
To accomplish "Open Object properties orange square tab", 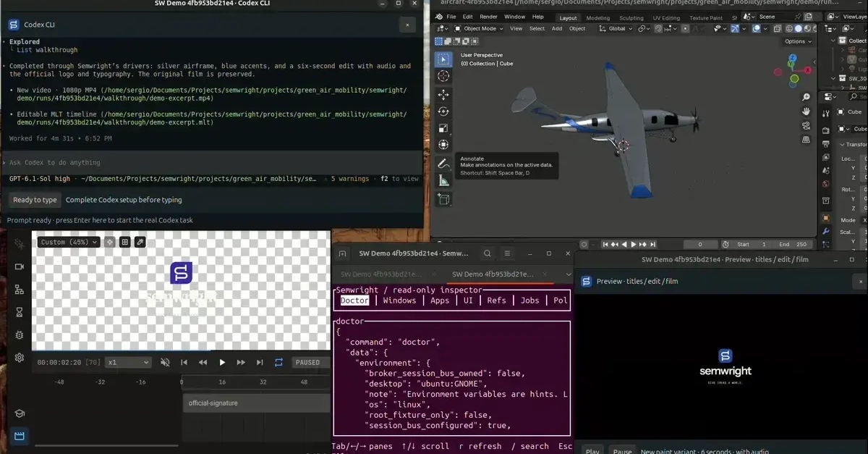I will click(x=825, y=217).
